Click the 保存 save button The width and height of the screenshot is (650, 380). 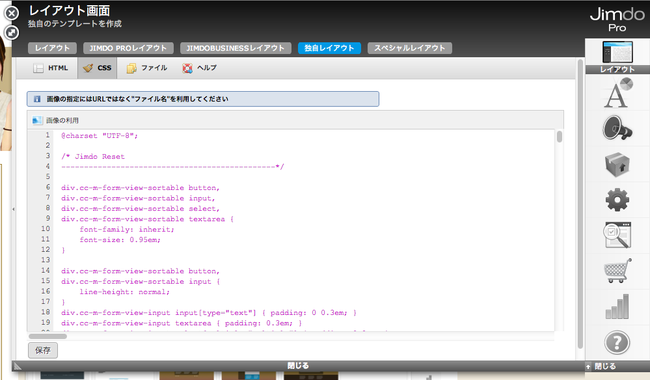(43, 351)
